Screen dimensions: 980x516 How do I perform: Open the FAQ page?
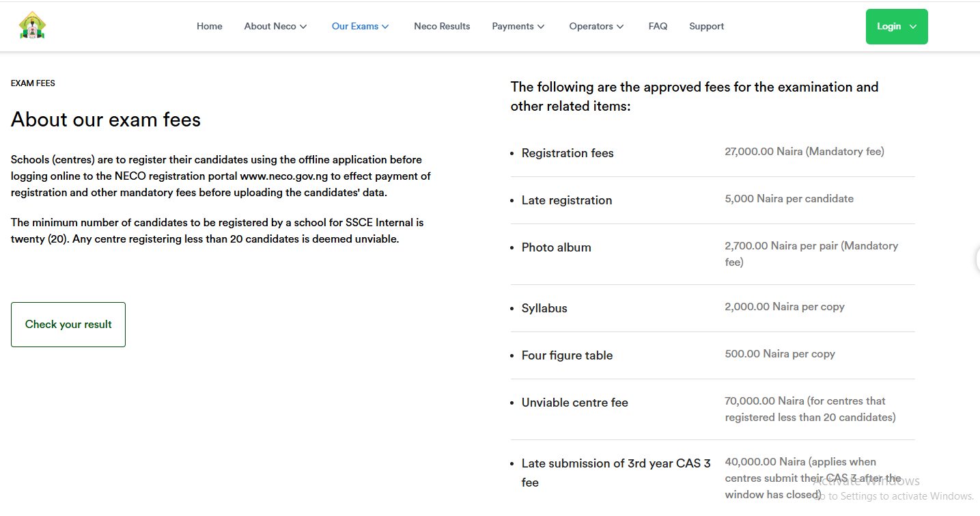658,26
